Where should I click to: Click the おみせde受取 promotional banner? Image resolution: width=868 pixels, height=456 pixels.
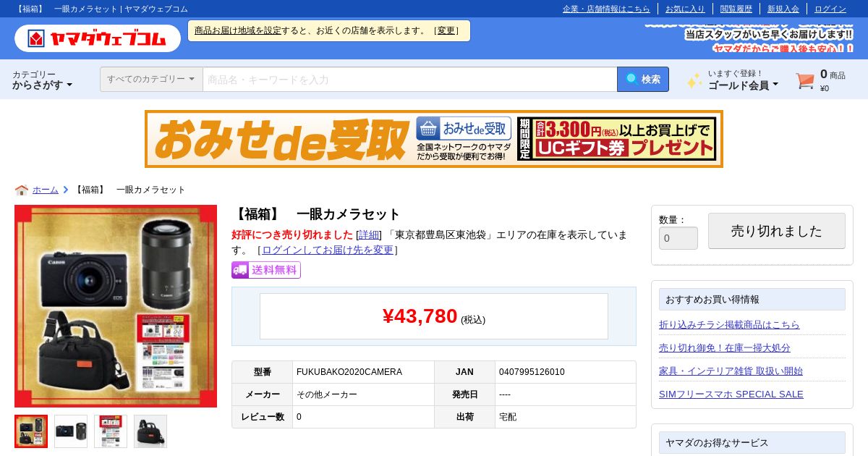click(434, 139)
